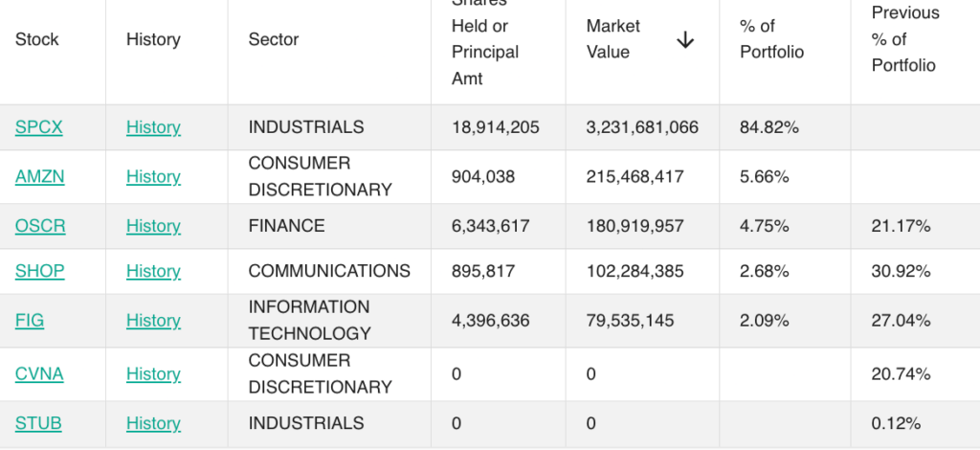
Task: Select the 84.82% portfolio cell
Action: (x=769, y=127)
